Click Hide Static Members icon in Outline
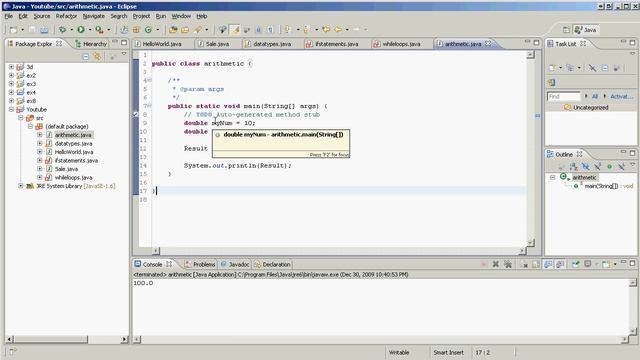640x360 pixels. 598,166
